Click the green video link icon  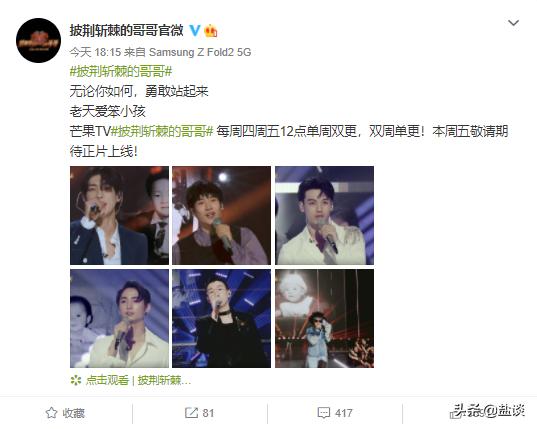(75, 380)
